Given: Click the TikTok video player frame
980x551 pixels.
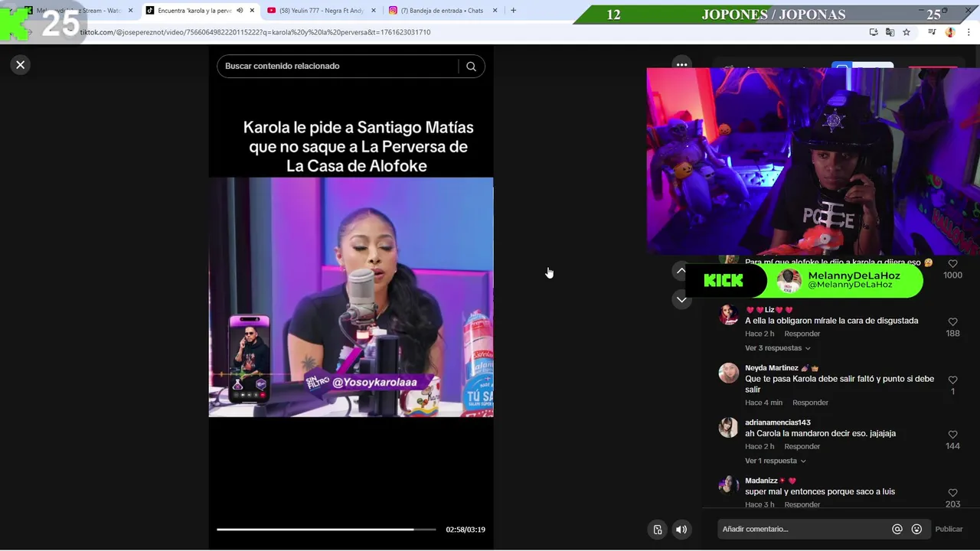Looking at the screenshot, I should tap(351, 297).
